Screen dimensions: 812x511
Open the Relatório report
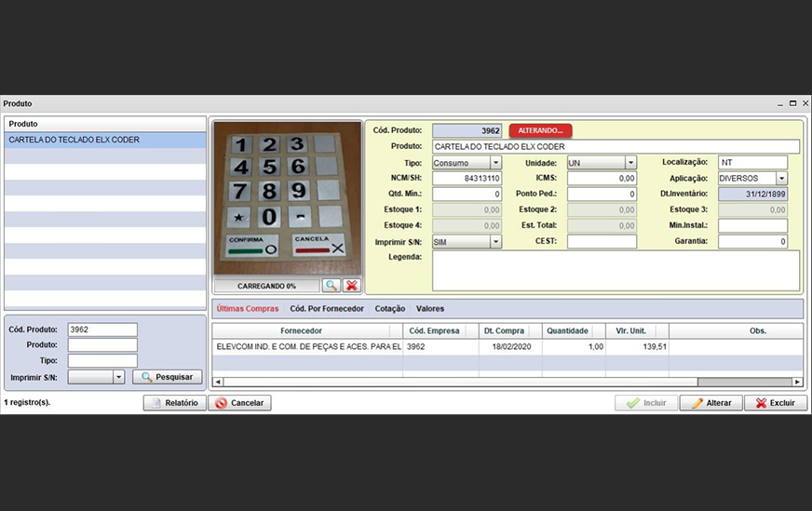coord(174,403)
